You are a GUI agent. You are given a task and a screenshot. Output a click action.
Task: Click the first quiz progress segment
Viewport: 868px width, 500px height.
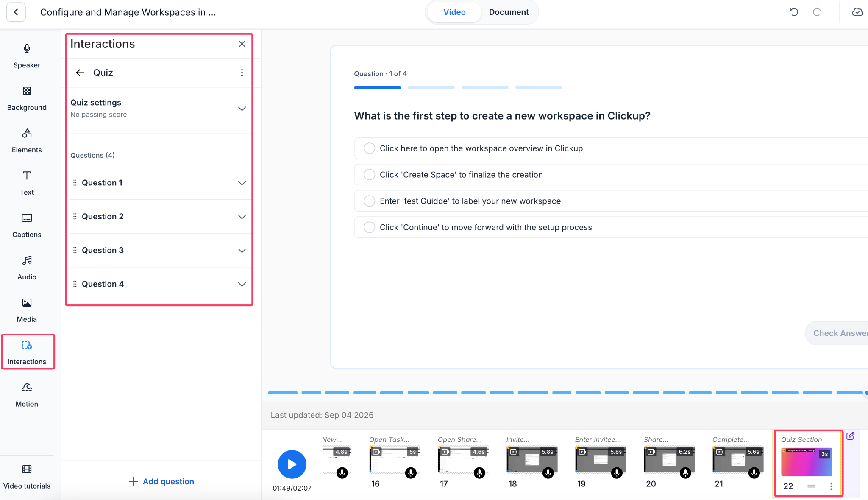[x=377, y=87]
